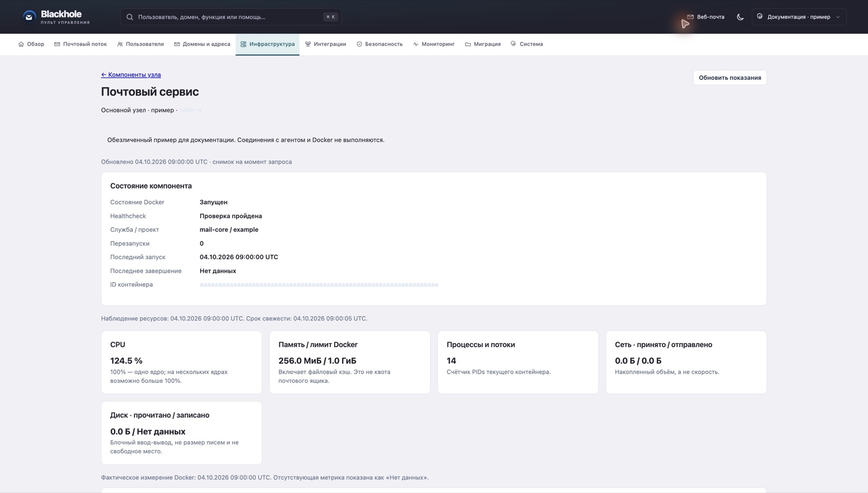Switch to Почтовый поток tab
Screen dimensions: 868x493
coord(80,44)
